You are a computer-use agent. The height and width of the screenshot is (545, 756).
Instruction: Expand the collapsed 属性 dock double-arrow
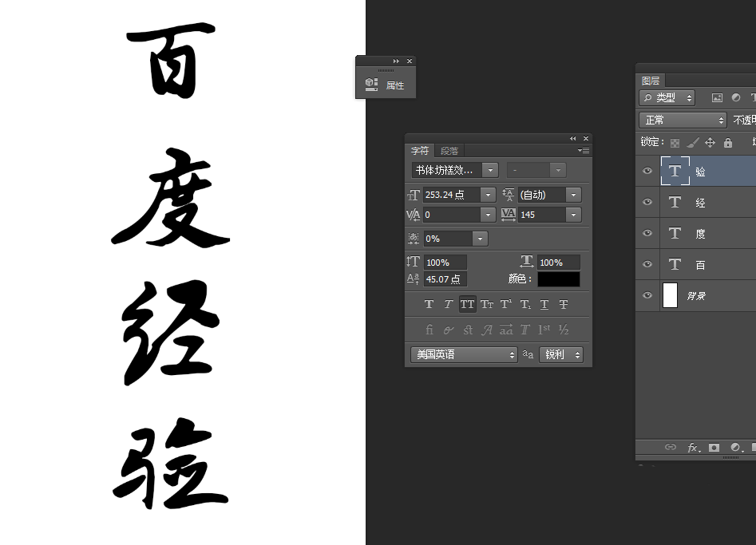click(x=396, y=61)
